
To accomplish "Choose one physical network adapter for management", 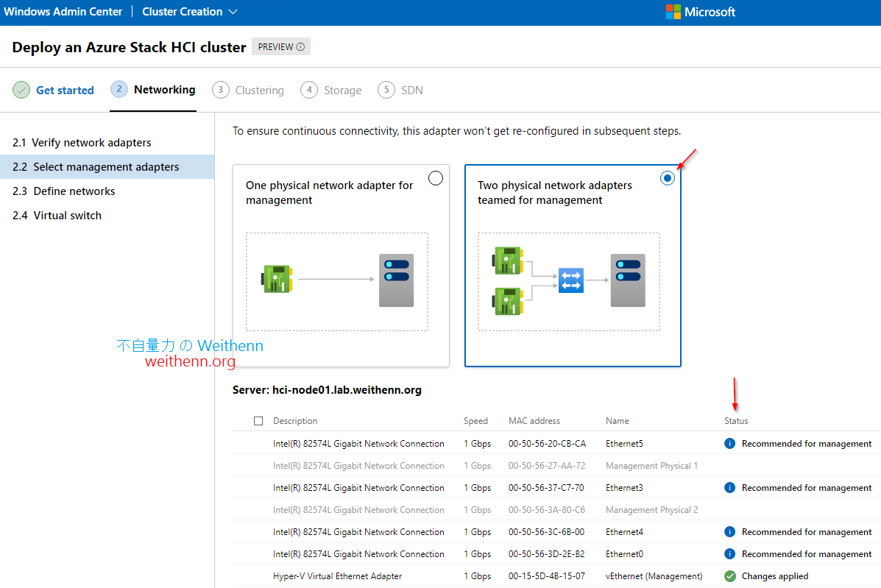I will (435, 177).
